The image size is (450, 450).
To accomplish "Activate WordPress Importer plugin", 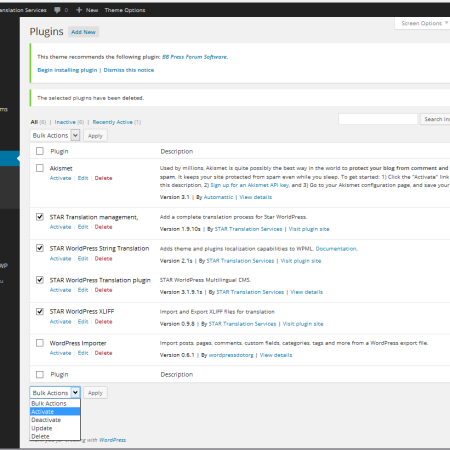I will [x=60, y=353].
